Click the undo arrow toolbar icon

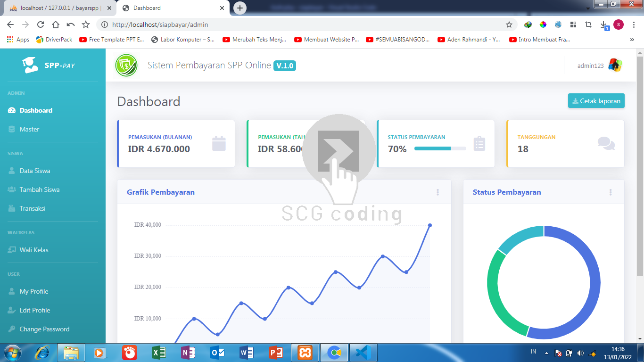pos(71,25)
